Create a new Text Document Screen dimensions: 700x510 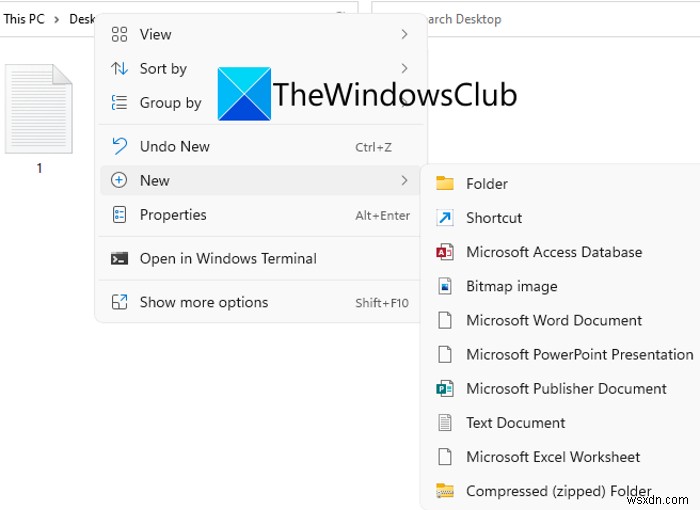tap(562, 422)
